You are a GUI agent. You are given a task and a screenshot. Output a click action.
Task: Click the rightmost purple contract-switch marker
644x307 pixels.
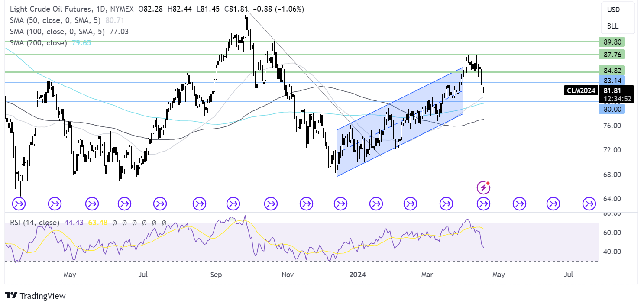(589, 203)
